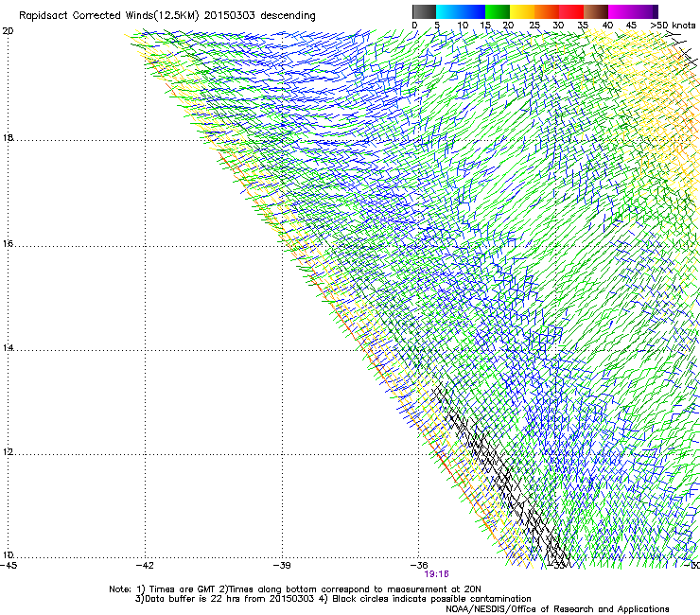Screen dimensions: 700x615
Task: Click the green 15-20 knots color swatch
Action: (498, 11)
